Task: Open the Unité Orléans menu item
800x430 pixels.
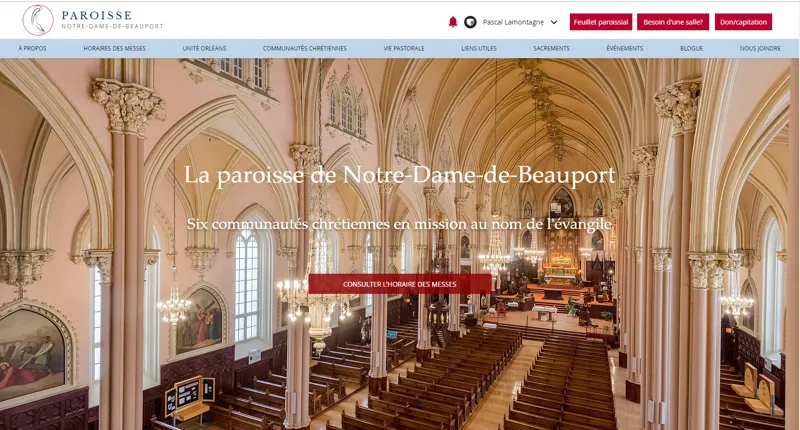Action: click(x=204, y=48)
